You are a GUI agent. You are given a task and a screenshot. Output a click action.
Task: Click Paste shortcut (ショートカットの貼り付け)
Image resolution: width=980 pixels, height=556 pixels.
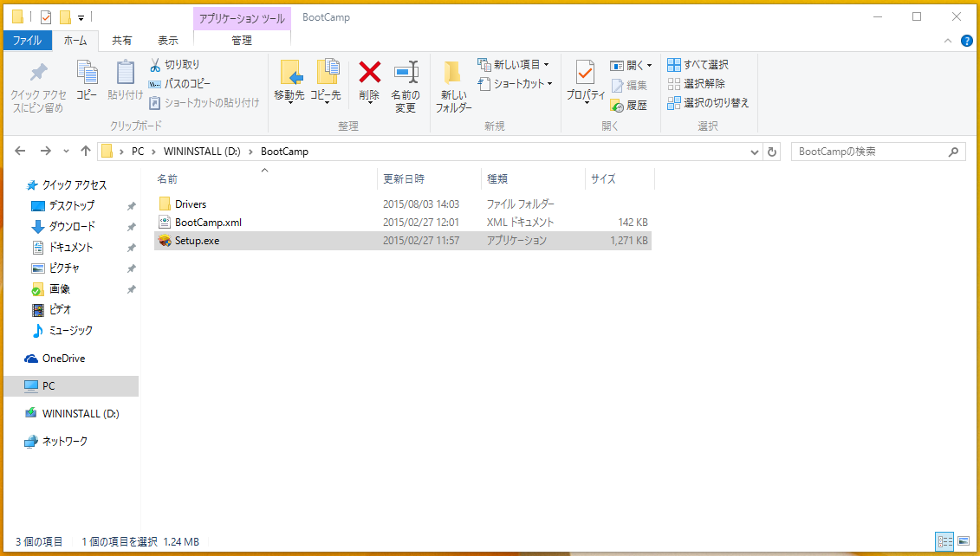(204, 102)
